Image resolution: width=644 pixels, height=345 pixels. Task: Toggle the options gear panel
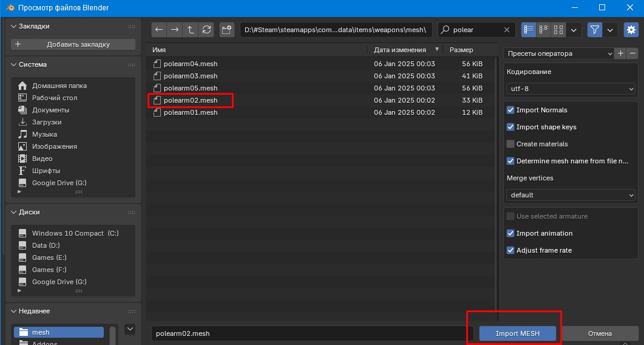631,30
